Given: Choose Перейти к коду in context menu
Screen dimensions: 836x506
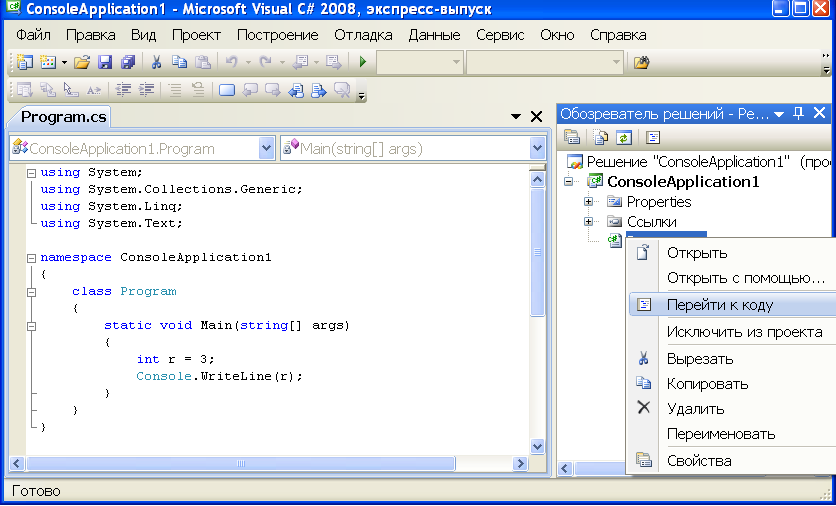Looking at the screenshot, I should [x=733, y=305].
